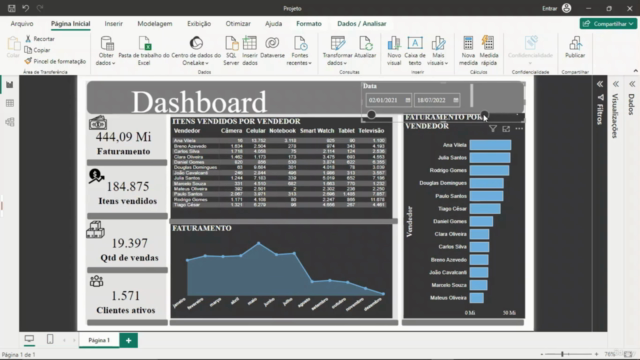The height and width of the screenshot is (360, 640).
Task: Collapse the ribbon with caret arrow
Action: 636,71
